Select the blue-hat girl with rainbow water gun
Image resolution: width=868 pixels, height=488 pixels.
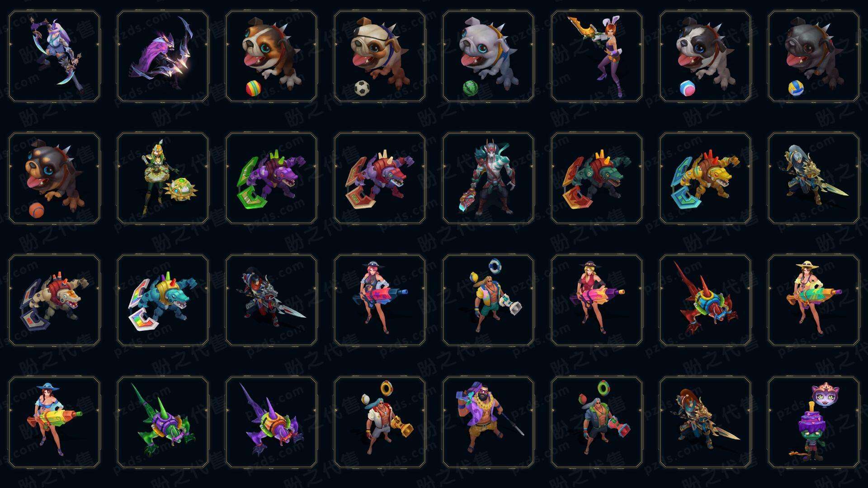54,422
